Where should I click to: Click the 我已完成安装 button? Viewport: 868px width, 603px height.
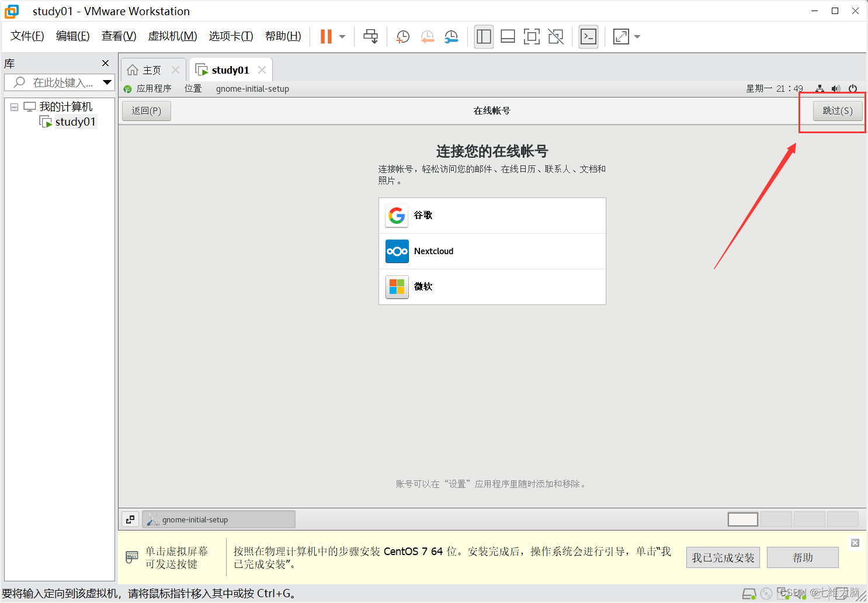(x=723, y=557)
